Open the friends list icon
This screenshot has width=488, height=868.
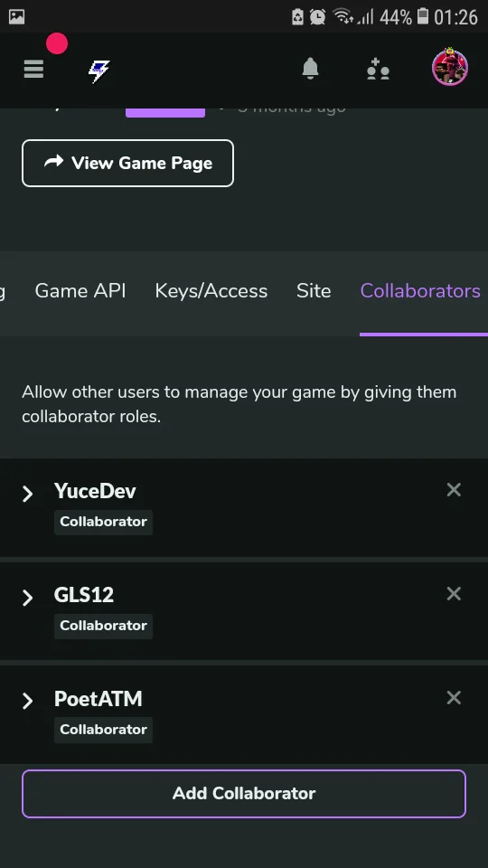(379, 70)
